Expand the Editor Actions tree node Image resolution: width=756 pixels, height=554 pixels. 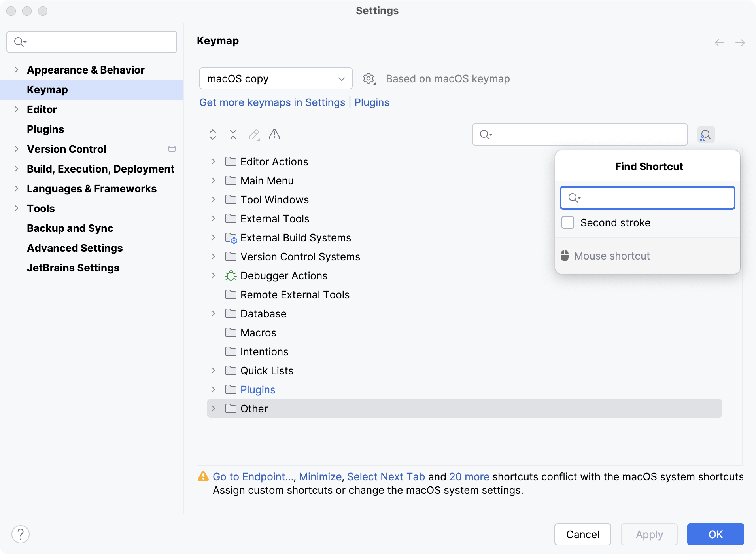click(213, 161)
